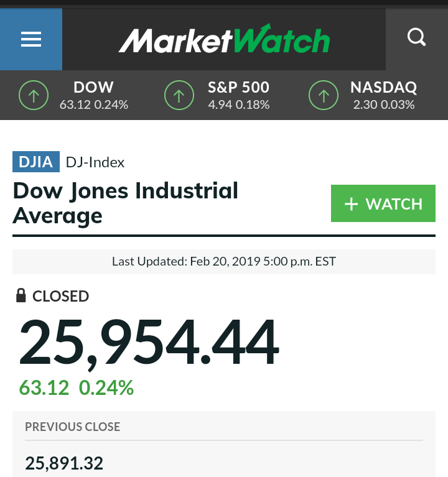The height and width of the screenshot is (477, 448).
Task: Click the blue DJIA symbol badge
Action: 36,162
